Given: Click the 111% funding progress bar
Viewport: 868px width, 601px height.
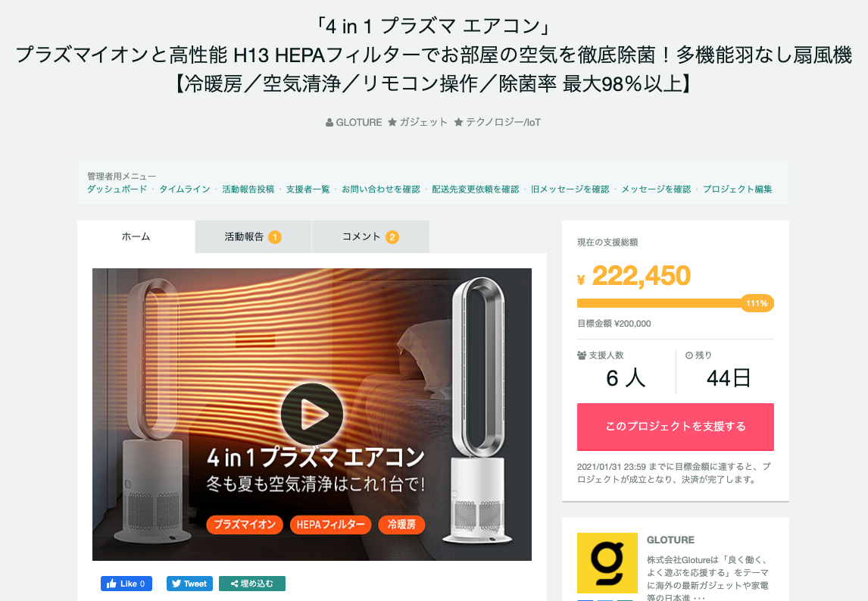Looking at the screenshot, I should click(676, 303).
